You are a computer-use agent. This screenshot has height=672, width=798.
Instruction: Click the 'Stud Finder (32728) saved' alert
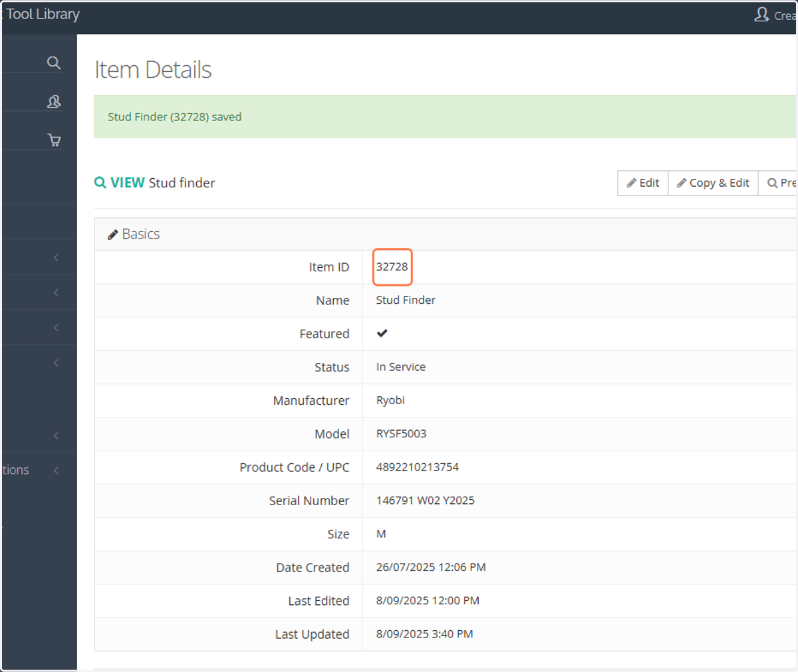pyautogui.click(x=445, y=116)
